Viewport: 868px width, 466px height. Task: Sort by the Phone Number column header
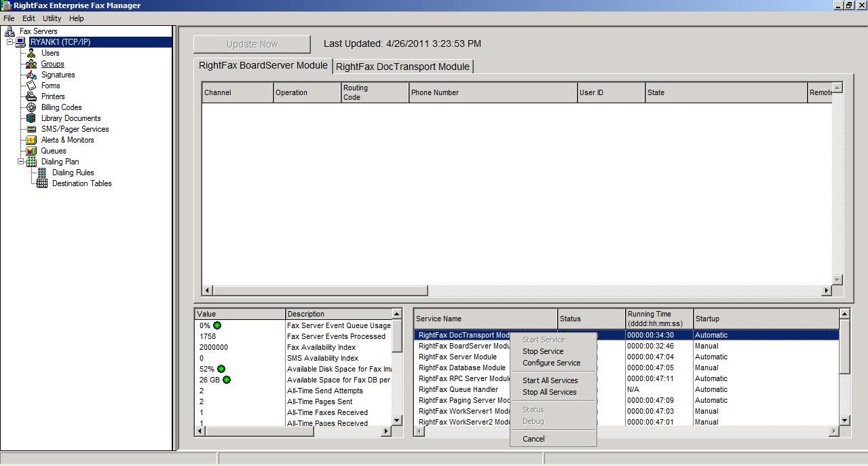493,92
